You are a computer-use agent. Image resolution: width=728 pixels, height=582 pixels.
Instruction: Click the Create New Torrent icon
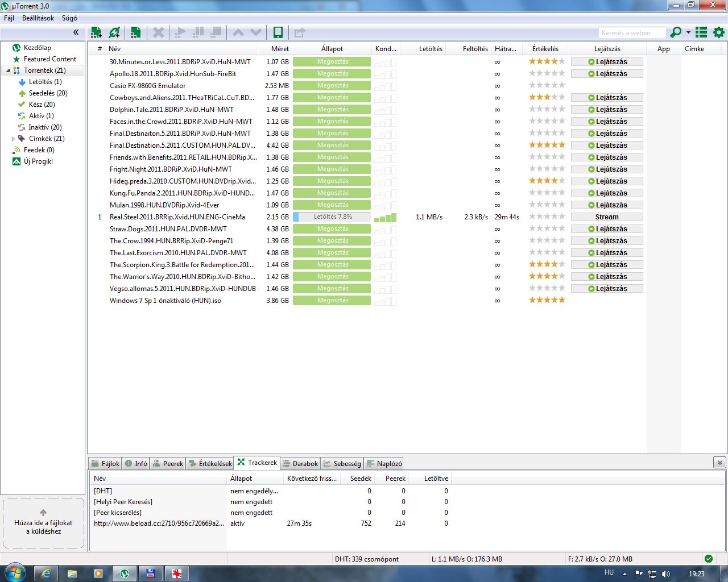tap(135, 32)
